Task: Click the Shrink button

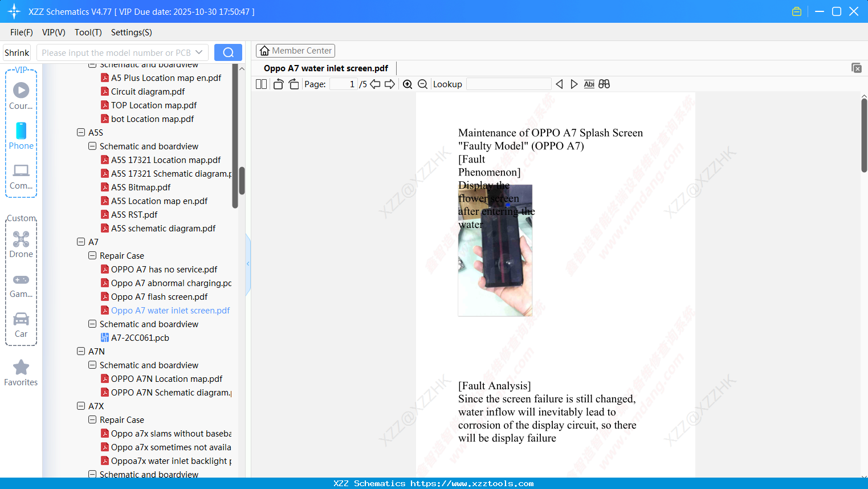Action: 17,52
